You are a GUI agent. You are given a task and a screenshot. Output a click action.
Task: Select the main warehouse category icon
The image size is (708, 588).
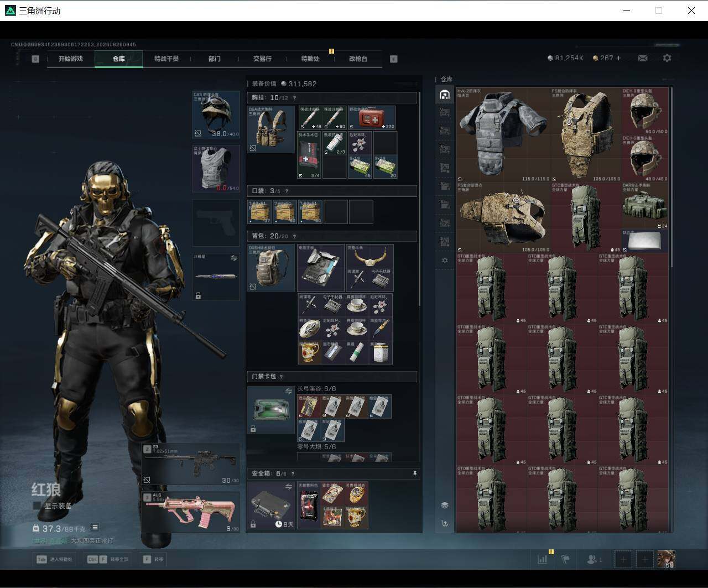[444, 95]
